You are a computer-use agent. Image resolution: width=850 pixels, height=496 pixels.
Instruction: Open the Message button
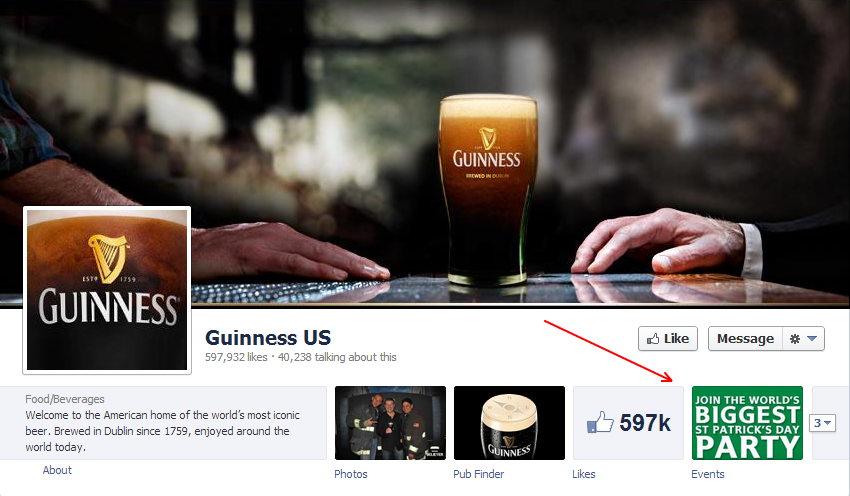click(x=745, y=339)
